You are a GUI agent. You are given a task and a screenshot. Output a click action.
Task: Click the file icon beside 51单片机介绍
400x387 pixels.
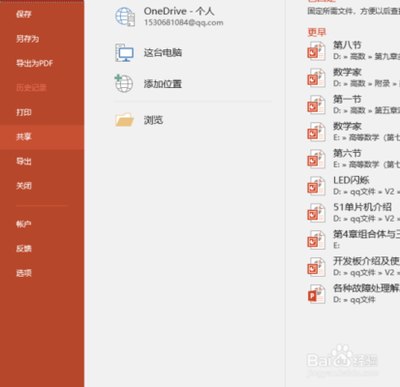pos(316,213)
